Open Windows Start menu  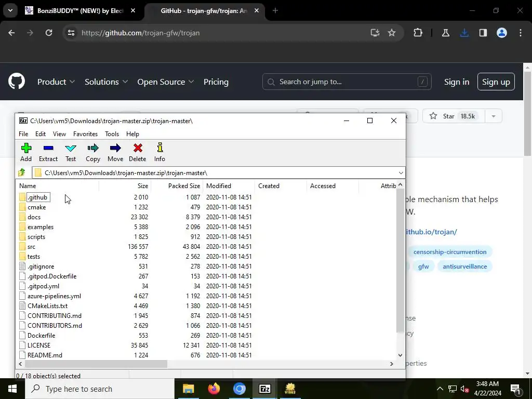(12, 389)
